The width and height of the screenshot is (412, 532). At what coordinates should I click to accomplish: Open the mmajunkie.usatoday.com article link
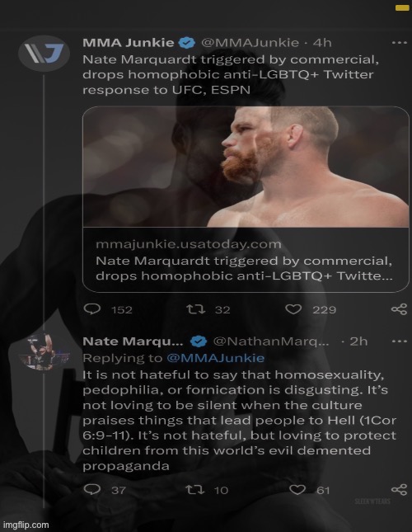click(246, 260)
